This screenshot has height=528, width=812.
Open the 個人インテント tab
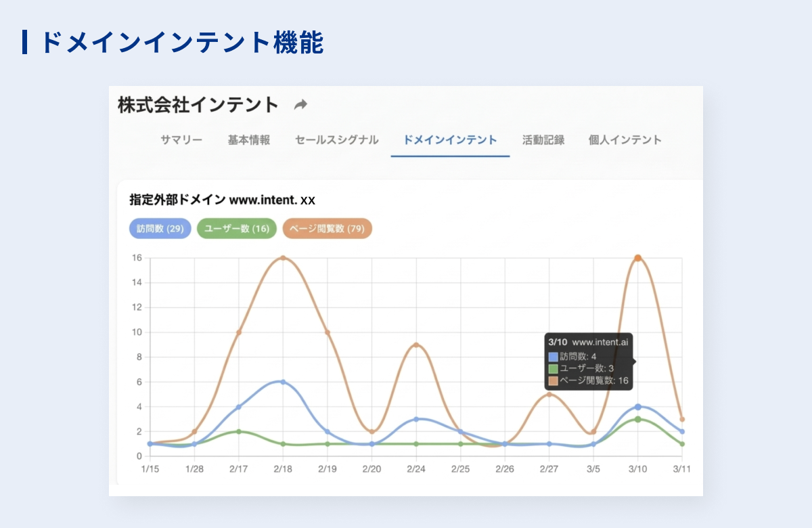click(x=625, y=140)
